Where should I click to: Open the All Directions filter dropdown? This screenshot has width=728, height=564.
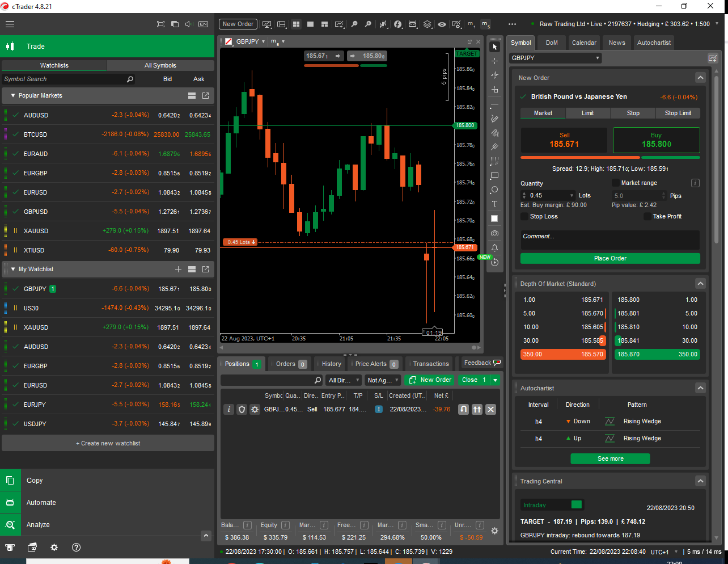tap(344, 380)
